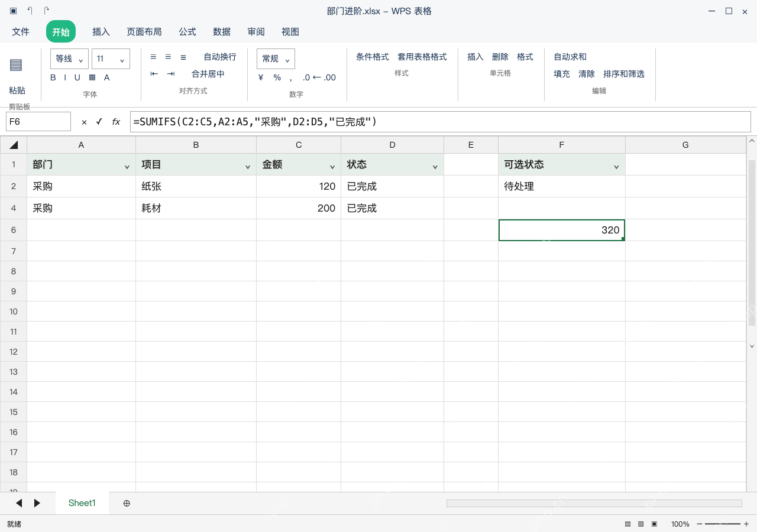
Task: Click the select-all corner triangle
Action: click(14, 145)
